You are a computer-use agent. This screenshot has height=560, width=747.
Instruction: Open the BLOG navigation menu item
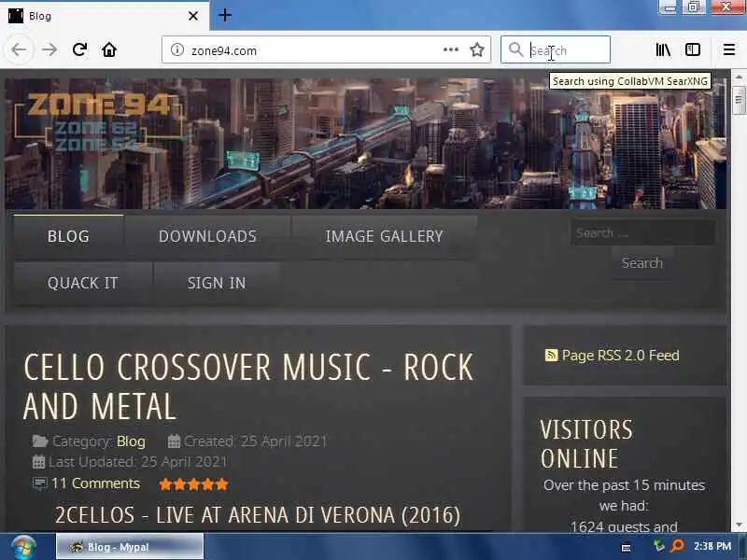click(68, 236)
